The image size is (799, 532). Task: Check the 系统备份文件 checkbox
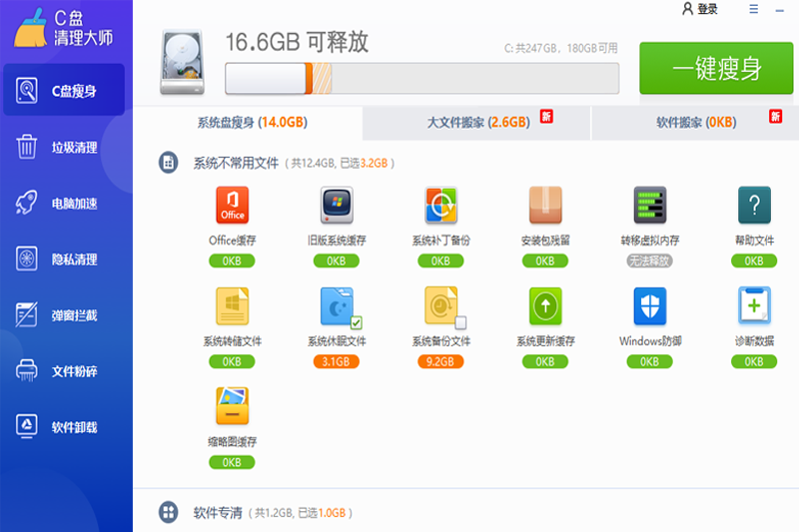(460, 322)
